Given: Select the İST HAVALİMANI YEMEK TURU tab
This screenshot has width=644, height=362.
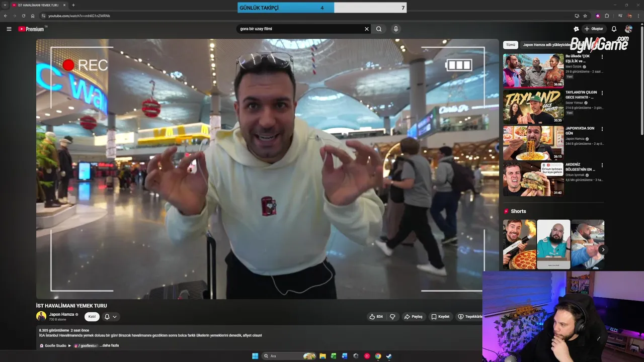Looking at the screenshot, I should pyautogui.click(x=39, y=5).
